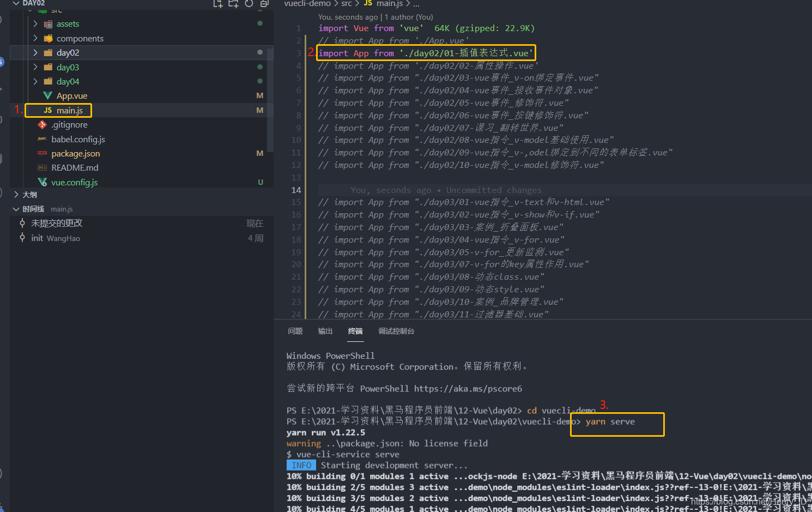
Task: Click the markdown icon beside README.md
Action: (43, 168)
